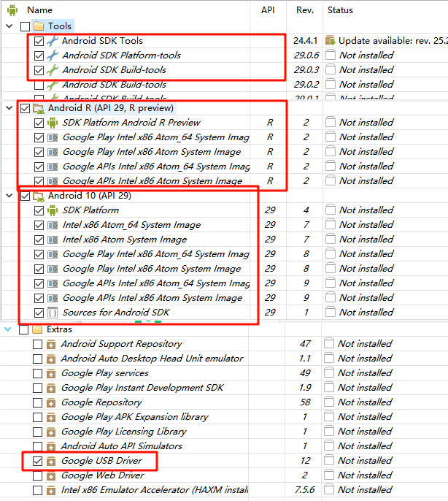This screenshot has height=501, width=448.
Task: Uncheck the Android 10 (API 29) group checkbox
Action: click(26, 196)
